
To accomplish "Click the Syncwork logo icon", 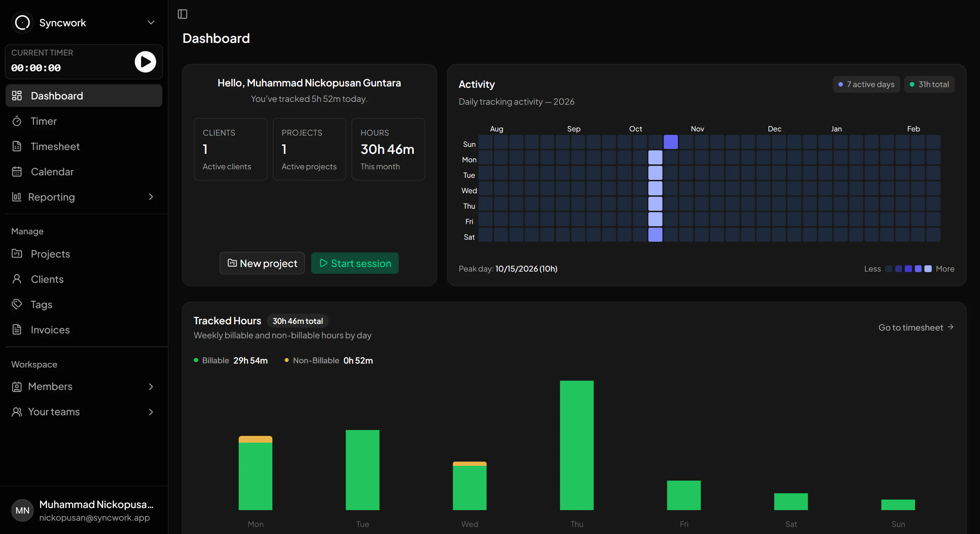I will click(22, 22).
